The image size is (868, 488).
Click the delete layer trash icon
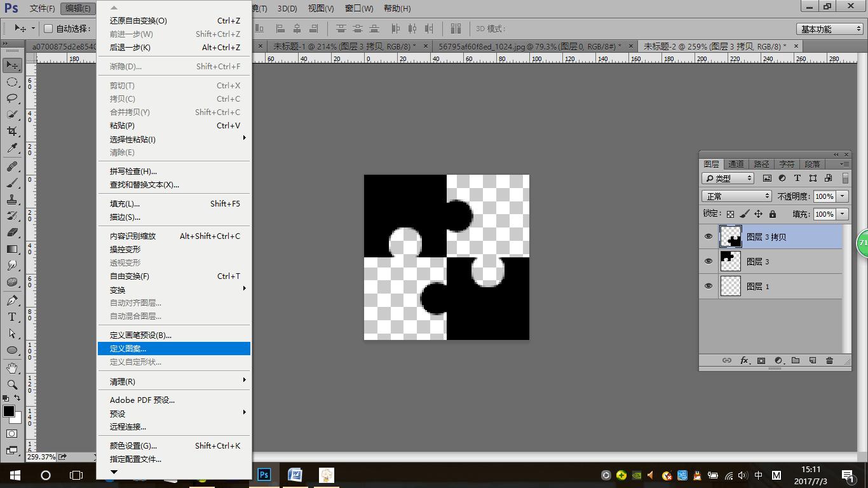pos(829,360)
